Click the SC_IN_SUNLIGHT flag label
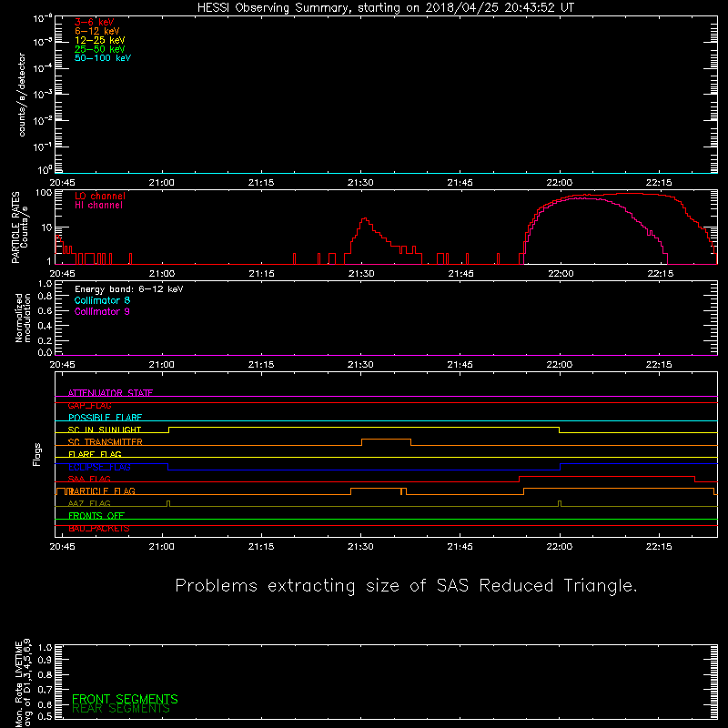This screenshot has width=728, height=728. [105, 430]
